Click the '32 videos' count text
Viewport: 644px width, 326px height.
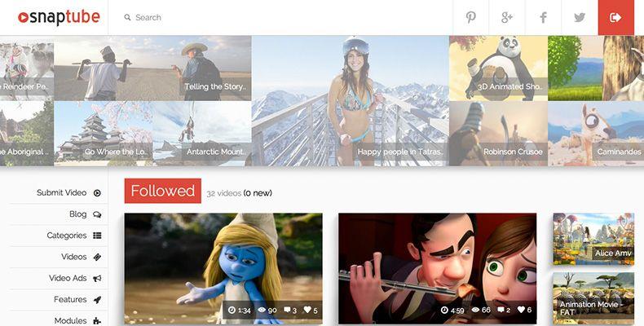click(x=224, y=193)
